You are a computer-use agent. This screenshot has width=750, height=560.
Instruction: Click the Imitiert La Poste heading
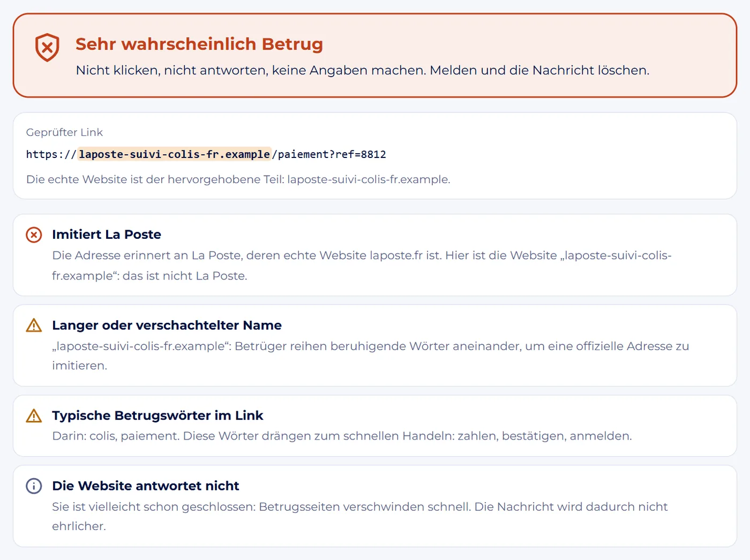point(107,234)
